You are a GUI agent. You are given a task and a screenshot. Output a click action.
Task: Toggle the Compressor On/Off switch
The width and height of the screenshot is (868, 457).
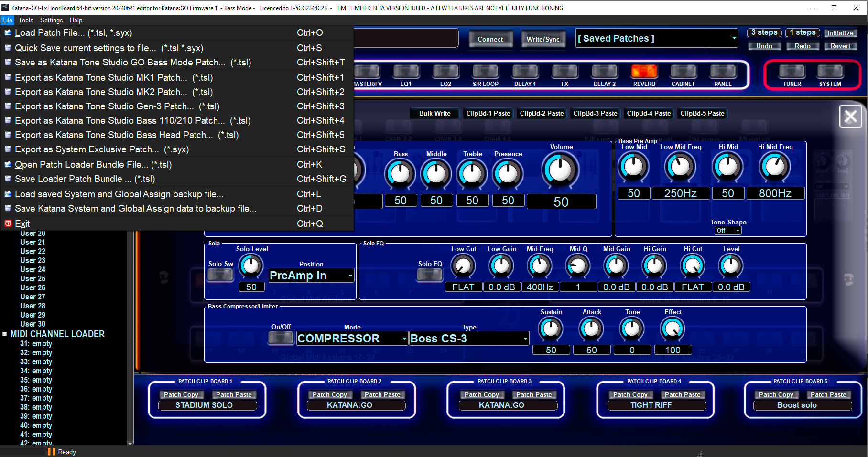click(281, 338)
